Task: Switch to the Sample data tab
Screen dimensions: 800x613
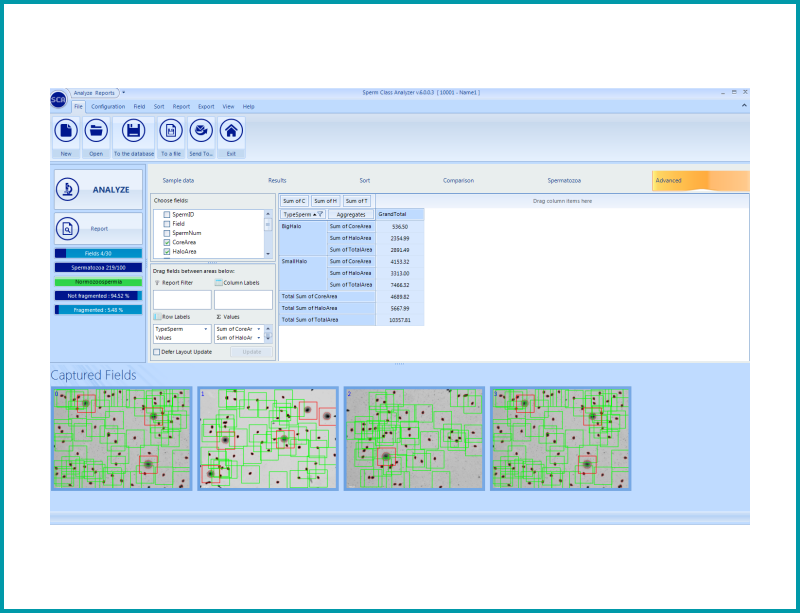Action: point(178,181)
